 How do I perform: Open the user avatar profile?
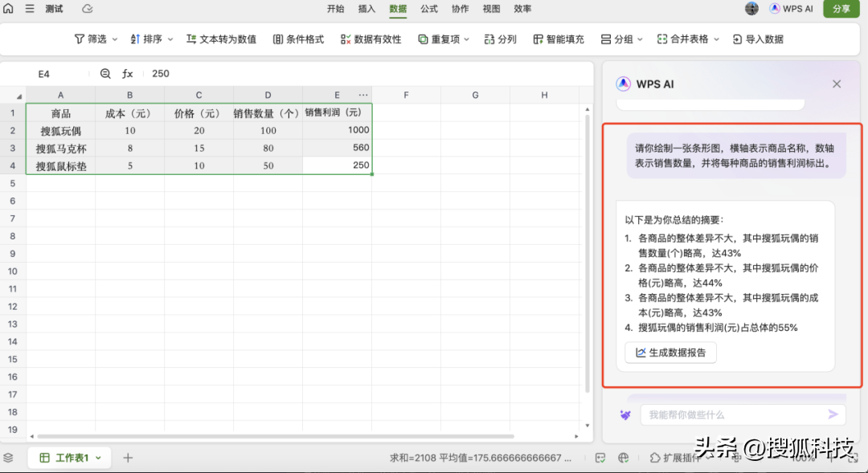coord(751,9)
